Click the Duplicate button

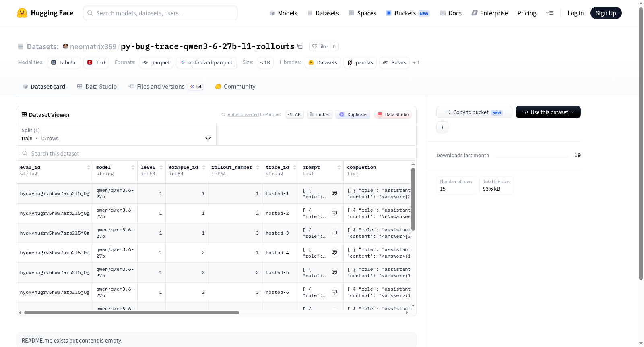coord(353,114)
